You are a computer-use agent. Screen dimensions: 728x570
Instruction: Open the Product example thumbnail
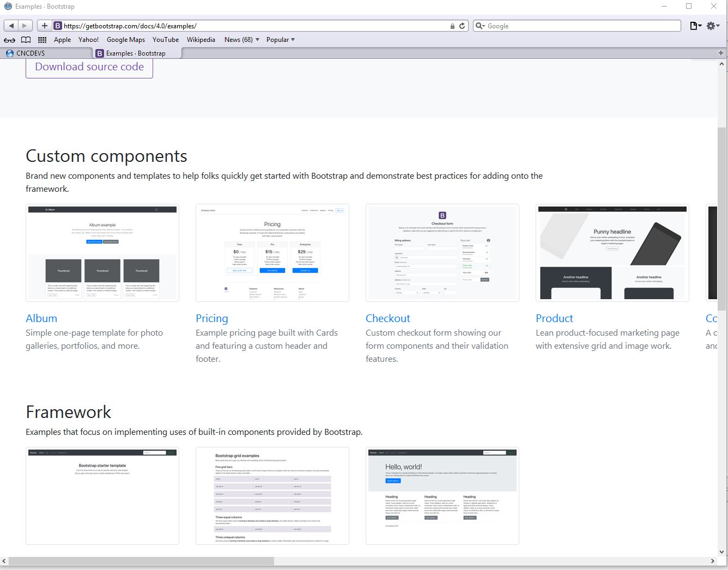[612, 253]
